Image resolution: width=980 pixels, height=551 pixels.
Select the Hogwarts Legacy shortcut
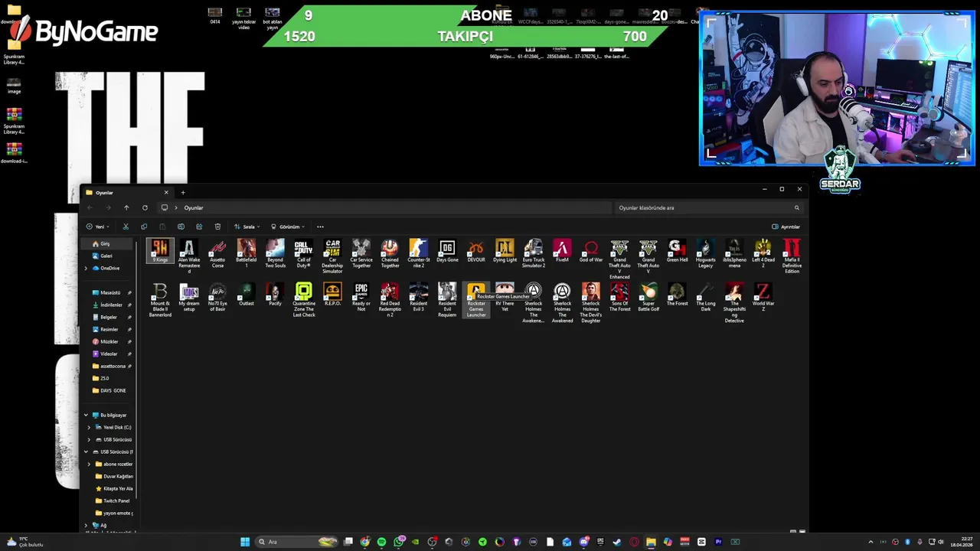[706, 254]
